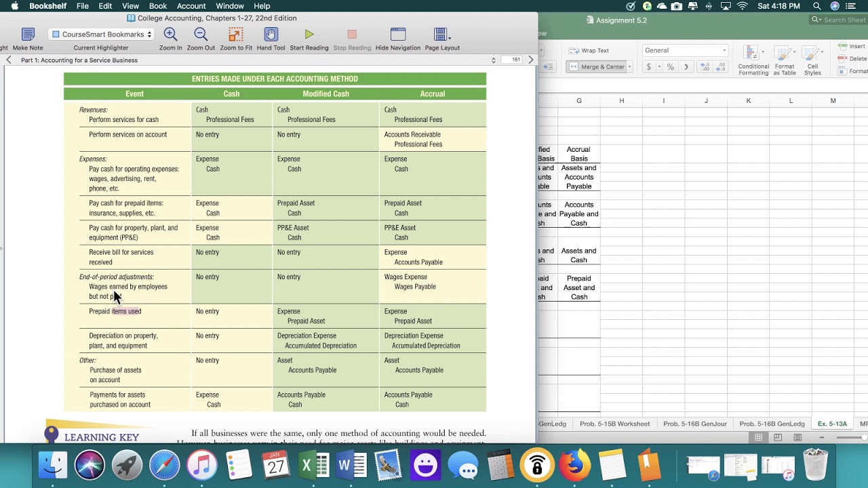Image resolution: width=868 pixels, height=488 pixels.
Task: Apply comma style in Excel
Action: point(686,66)
